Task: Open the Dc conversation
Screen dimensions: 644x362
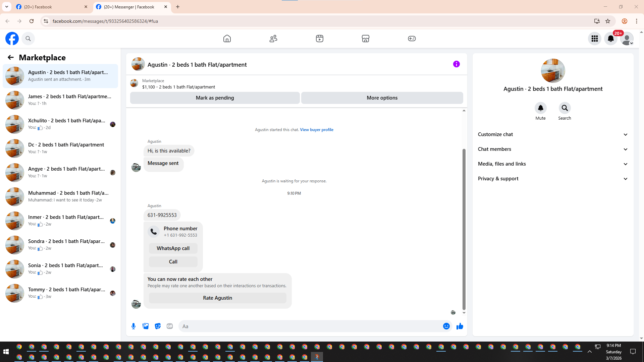Action: 60,148
